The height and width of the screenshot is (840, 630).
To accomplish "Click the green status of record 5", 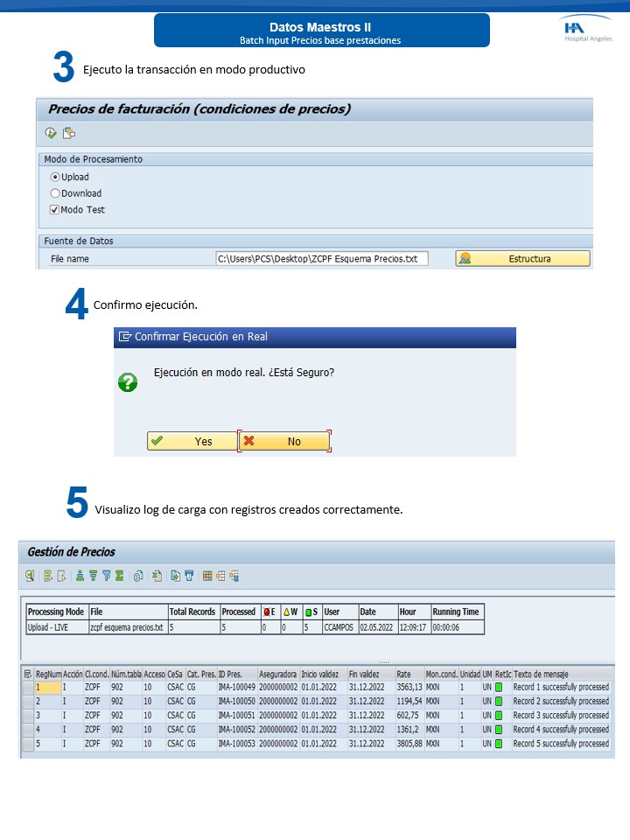I will point(500,744).
